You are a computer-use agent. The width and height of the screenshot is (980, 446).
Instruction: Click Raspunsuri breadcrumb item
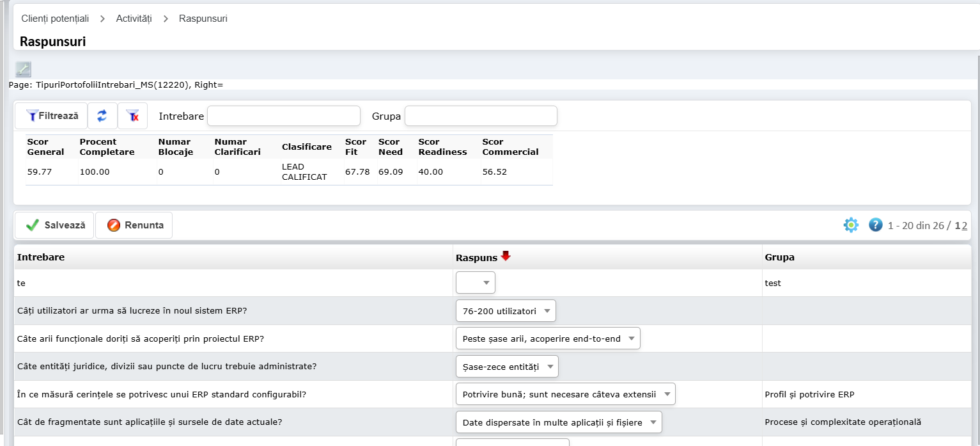[203, 19]
